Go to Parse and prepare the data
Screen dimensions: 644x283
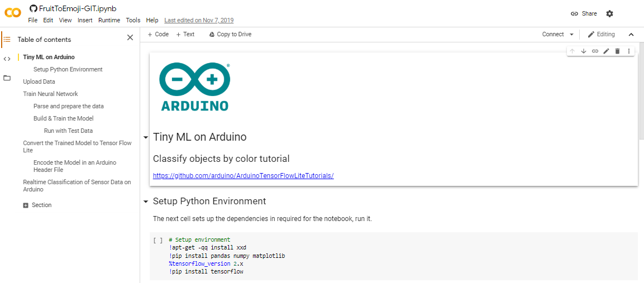click(x=69, y=107)
